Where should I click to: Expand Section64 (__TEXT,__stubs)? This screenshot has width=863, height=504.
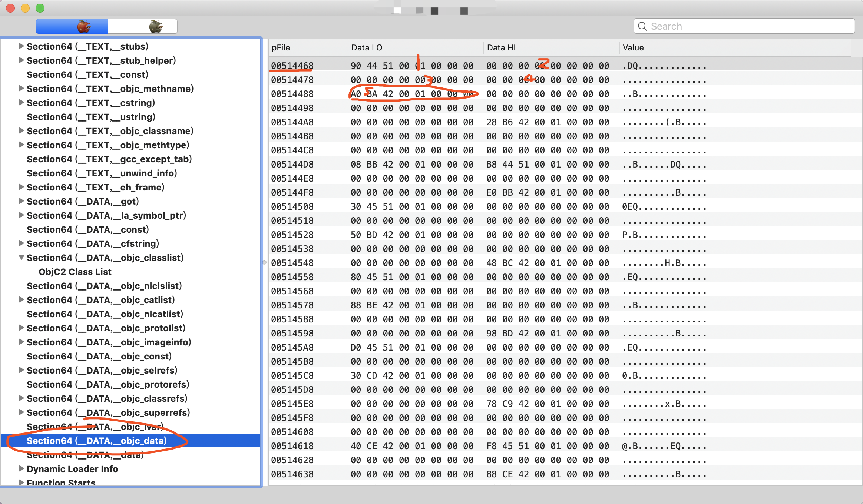(22, 46)
